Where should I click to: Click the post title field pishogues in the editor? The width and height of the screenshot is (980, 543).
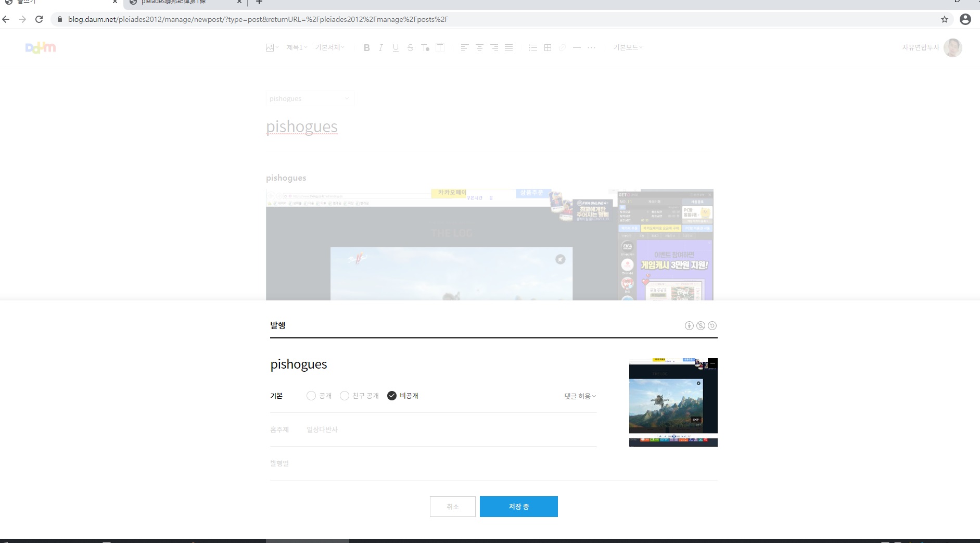pos(302,127)
